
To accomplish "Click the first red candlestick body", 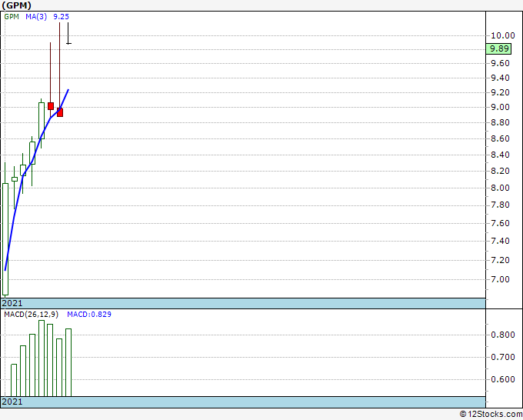I will pos(51,106).
